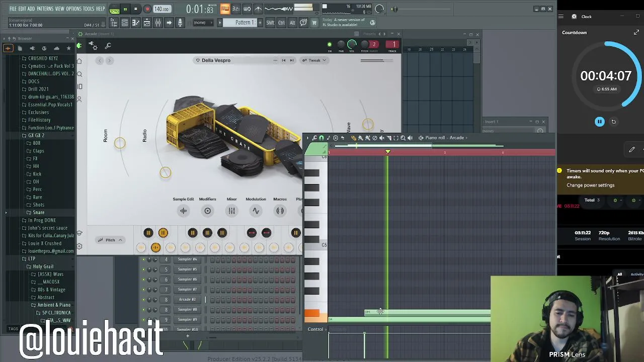Reset the Clock countdown timer
The height and width of the screenshot is (362, 644).
tap(613, 122)
